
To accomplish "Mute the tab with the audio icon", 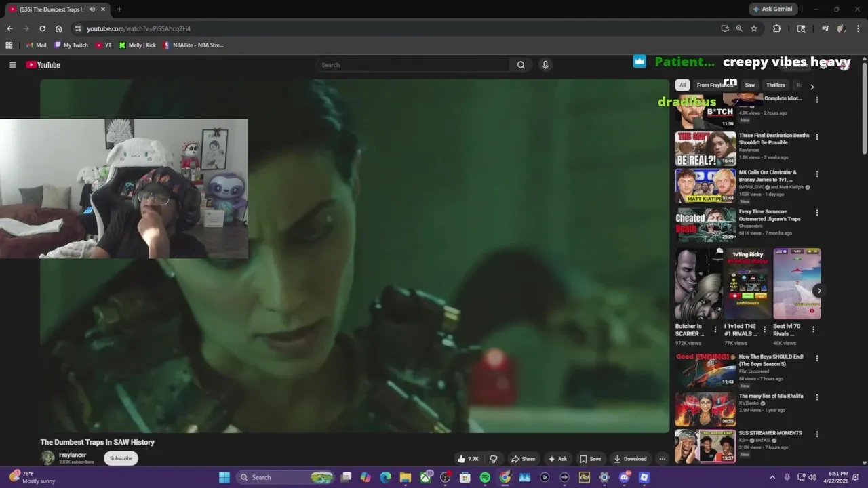I will coord(92,9).
